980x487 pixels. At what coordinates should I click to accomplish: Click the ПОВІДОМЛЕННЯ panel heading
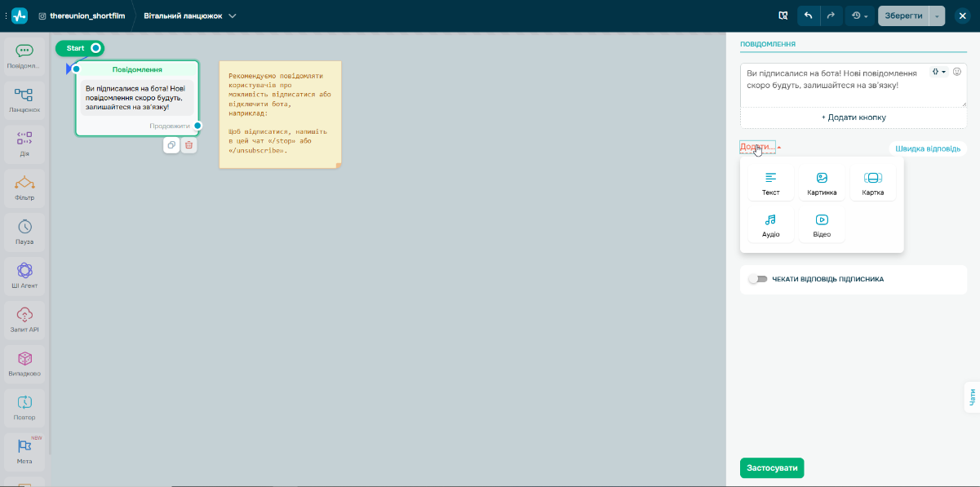point(768,44)
